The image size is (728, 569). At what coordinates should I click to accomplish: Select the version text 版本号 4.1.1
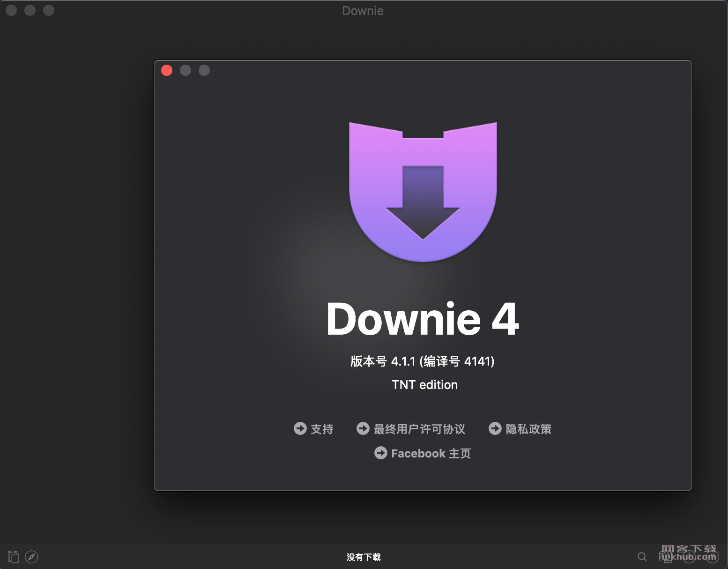click(x=383, y=361)
